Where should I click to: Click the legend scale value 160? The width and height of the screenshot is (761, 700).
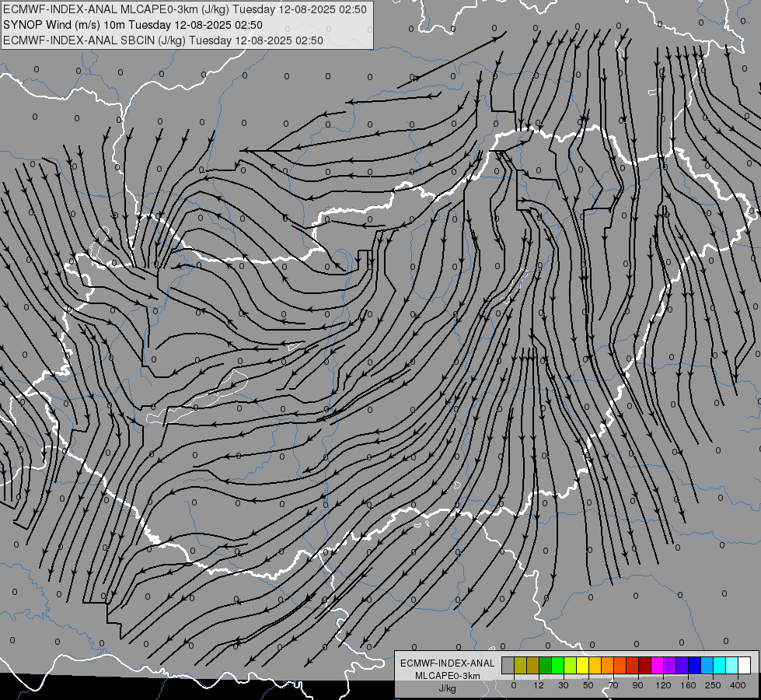pyautogui.click(x=688, y=685)
